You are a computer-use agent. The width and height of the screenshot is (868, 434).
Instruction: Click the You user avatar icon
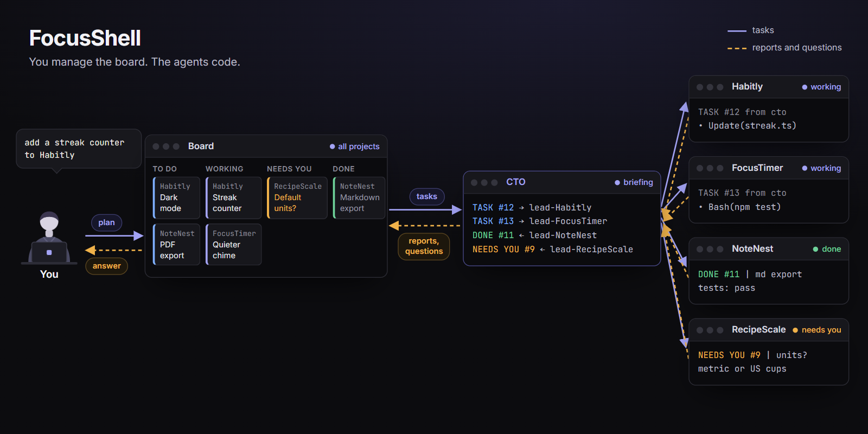coord(49,238)
